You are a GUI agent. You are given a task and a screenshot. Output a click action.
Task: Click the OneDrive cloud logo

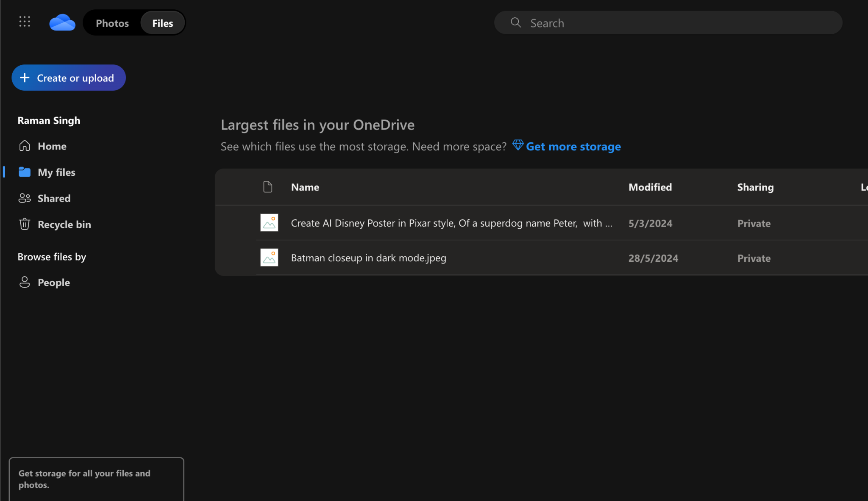[x=62, y=22]
